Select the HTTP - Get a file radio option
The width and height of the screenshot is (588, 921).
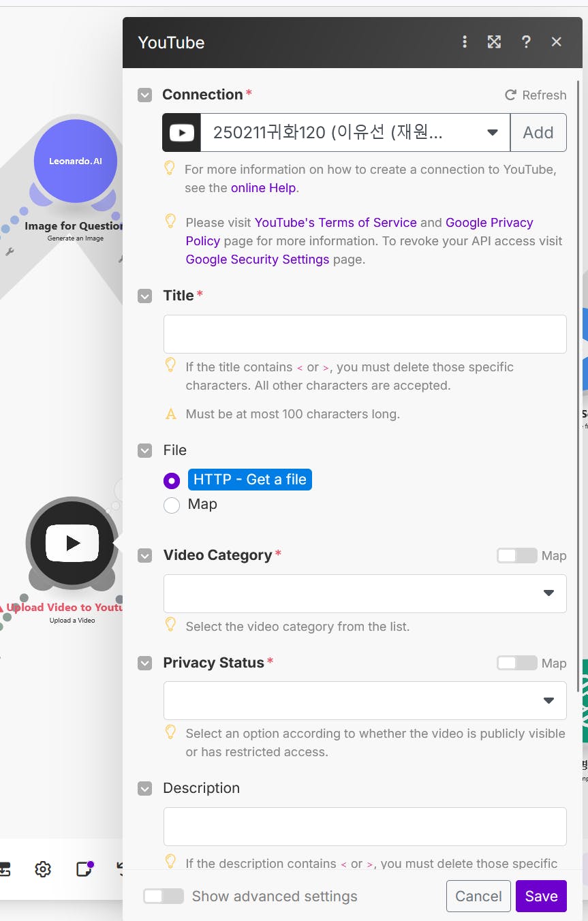[172, 480]
